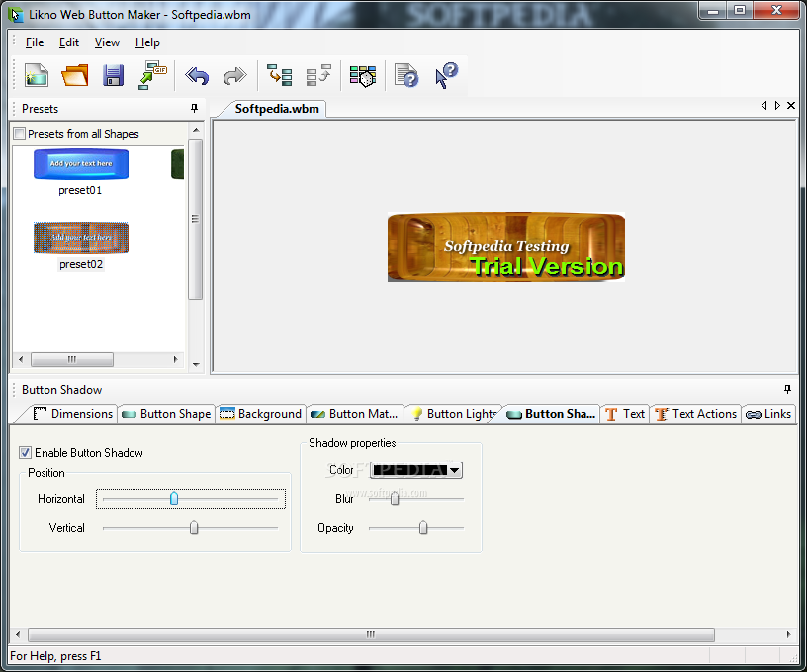Switch to the Button Mat... tab
Image resolution: width=807 pixels, height=672 pixels.
tap(355, 414)
